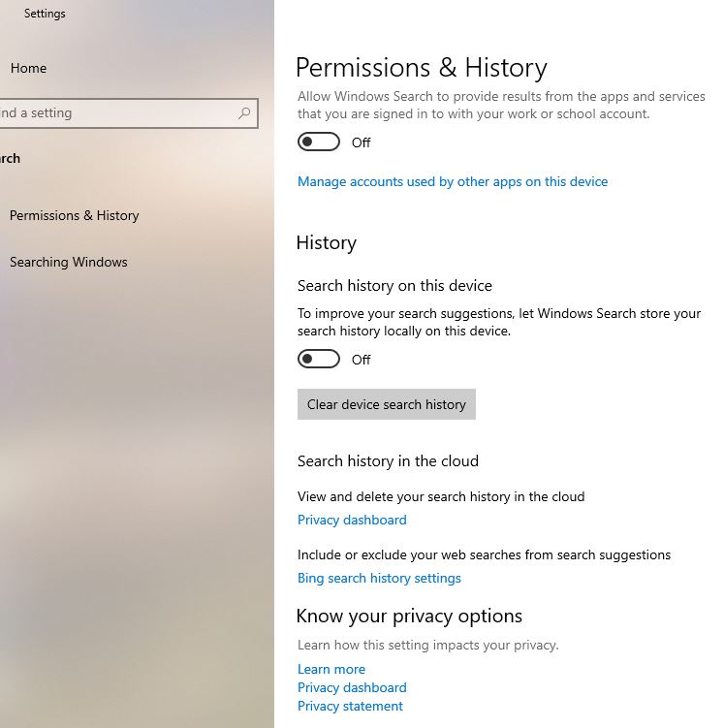Screen dimensions: 724x728
Task: Toggle the work or school account search switch
Action: [x=318, y=142]
